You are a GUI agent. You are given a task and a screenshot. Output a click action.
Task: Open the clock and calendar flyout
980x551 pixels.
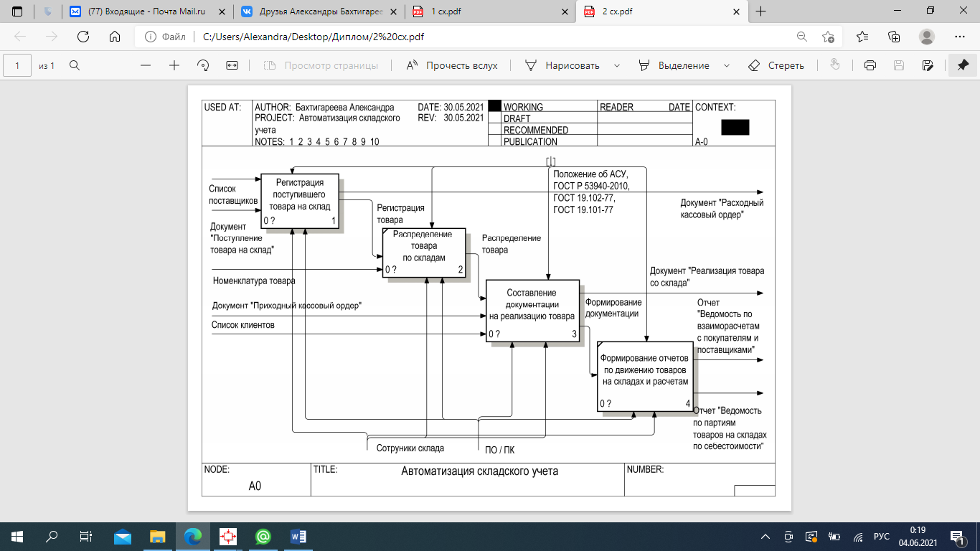[x=917, y=537]
